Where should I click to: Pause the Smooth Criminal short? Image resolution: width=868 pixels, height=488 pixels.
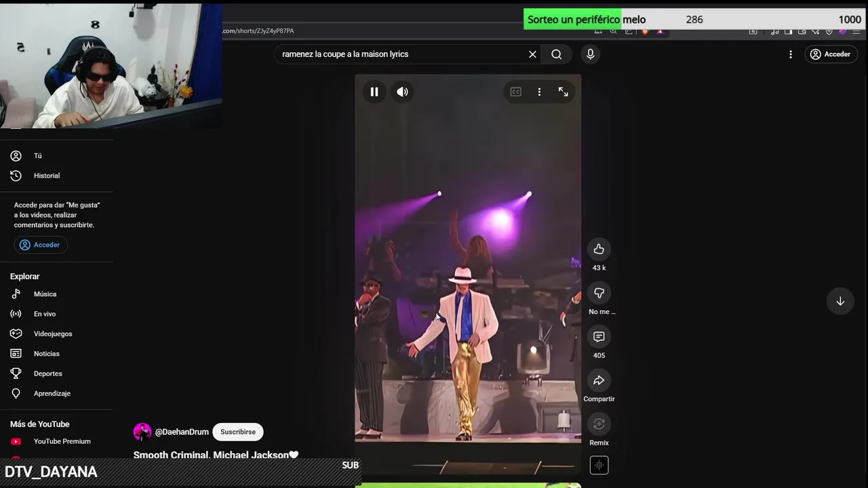374,91
